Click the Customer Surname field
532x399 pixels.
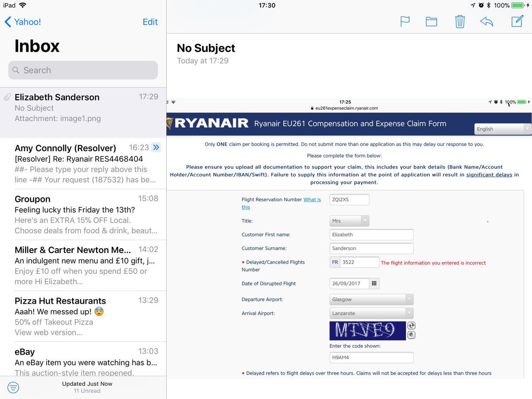pyautogui.click(x=372, y=248)
